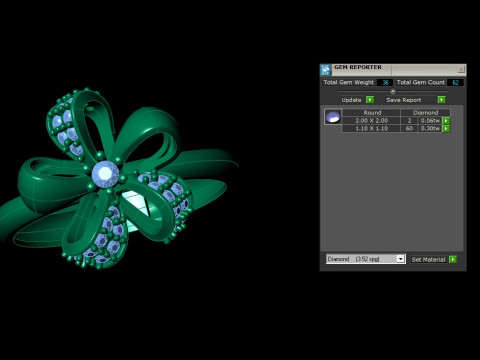Select the round gem thumbnail
The image size is (480, 360).
click(333, 117)
